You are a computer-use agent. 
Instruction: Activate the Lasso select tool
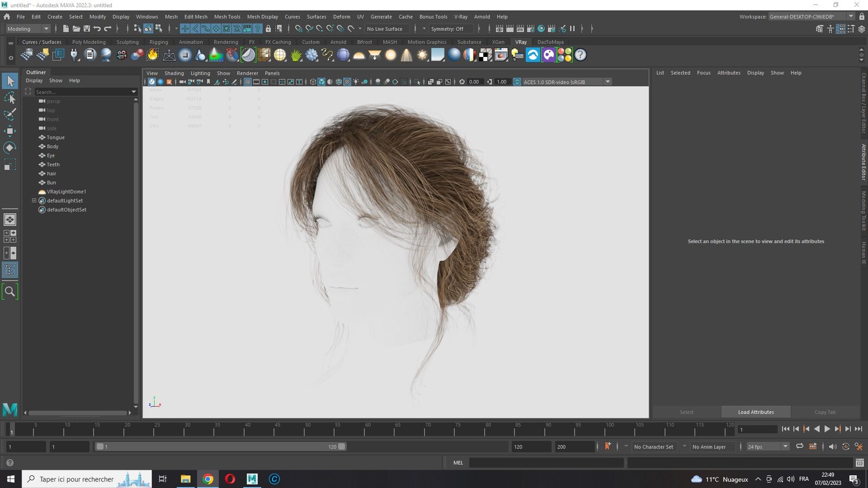click(x=10, y=98)
